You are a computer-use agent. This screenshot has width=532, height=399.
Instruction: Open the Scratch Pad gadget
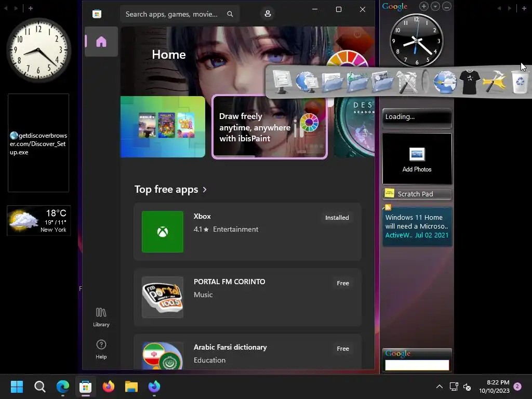[x=417, y=194]
